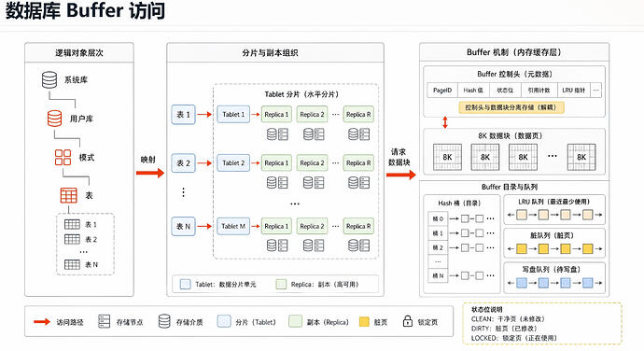Image resolution: width=644 pixels, height=351 pixels.
Task: Click the blue 表 N box
Action: (x=183, y=227)
